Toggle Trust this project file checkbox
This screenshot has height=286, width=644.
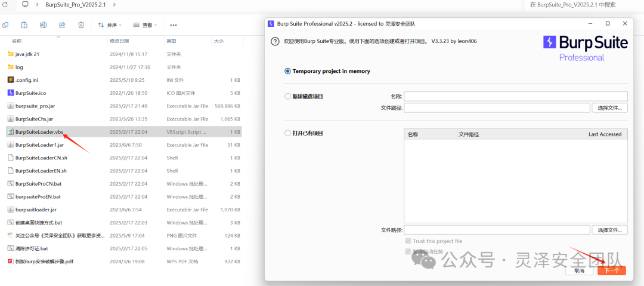tap(408, 241)
